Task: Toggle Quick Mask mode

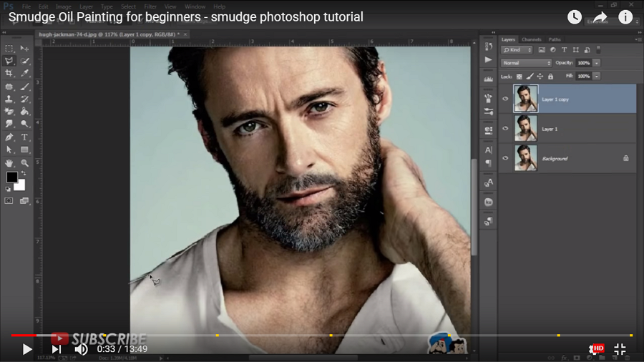Action: pos(9,201)
